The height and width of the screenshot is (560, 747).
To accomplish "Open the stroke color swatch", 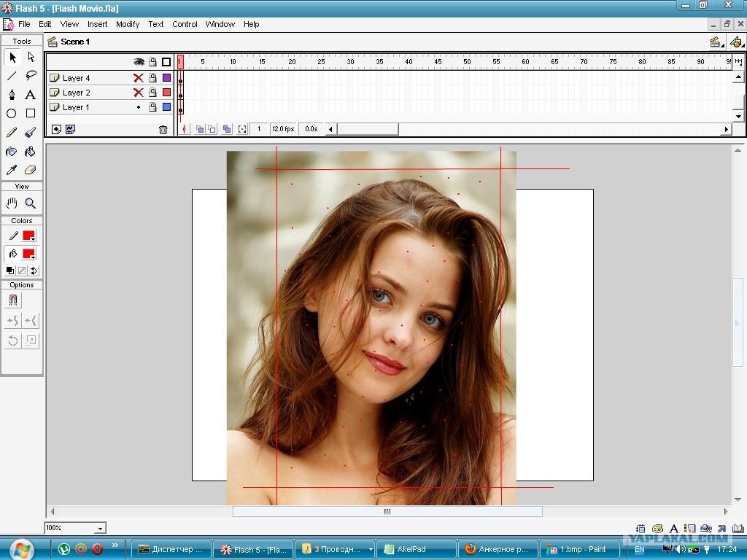I will 28,236.
